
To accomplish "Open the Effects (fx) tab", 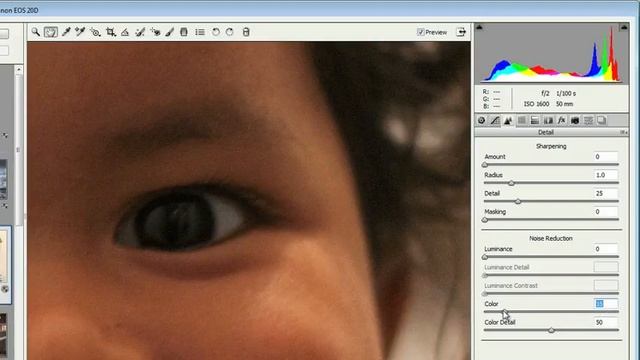I will 562,120.
